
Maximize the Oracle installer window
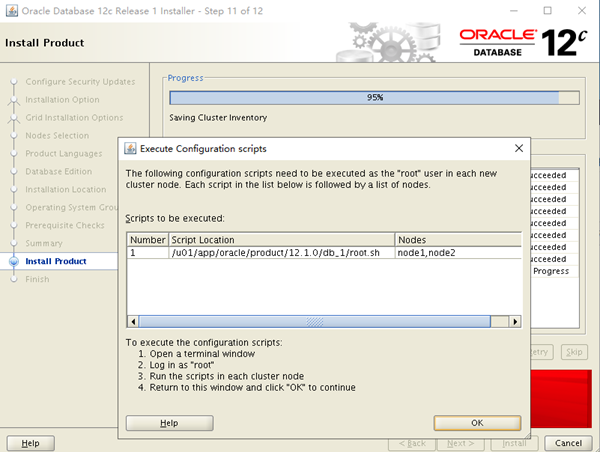coord(548,11)
